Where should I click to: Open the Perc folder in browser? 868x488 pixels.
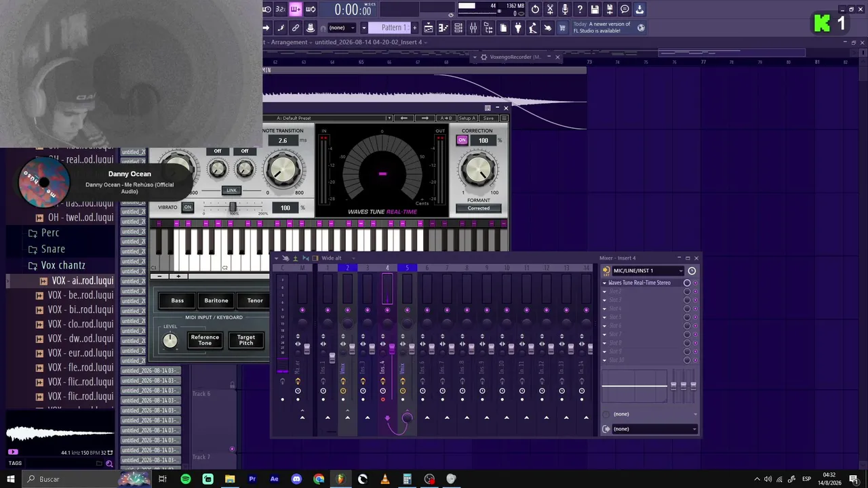point(50,232)
